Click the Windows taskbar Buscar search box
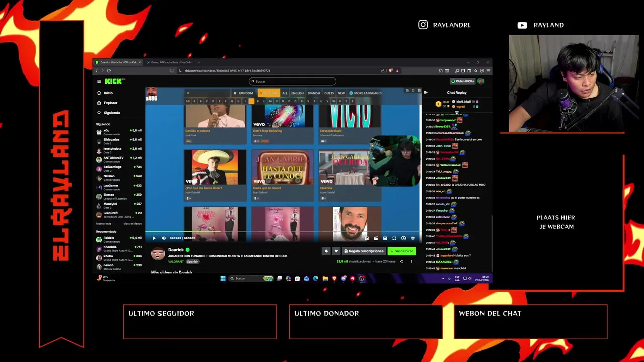This screenshot has width=644, height=362. [251, 278]
